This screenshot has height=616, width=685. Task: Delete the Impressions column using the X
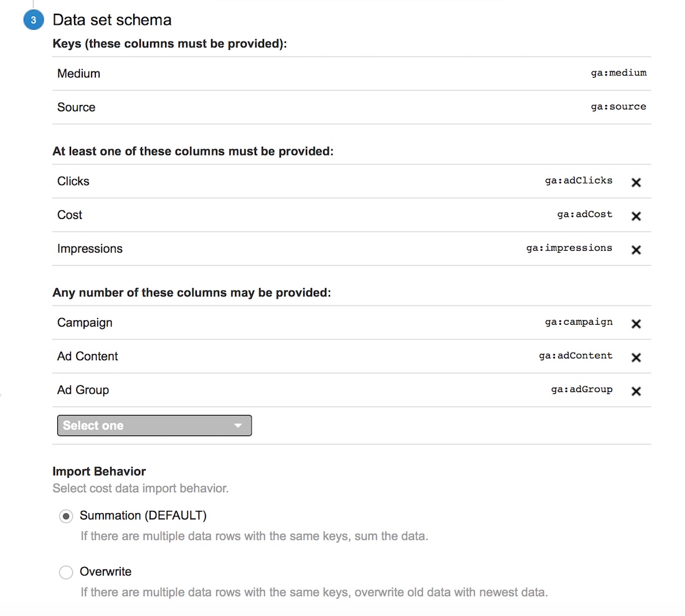pyautogui.click(x=636, y=250)
